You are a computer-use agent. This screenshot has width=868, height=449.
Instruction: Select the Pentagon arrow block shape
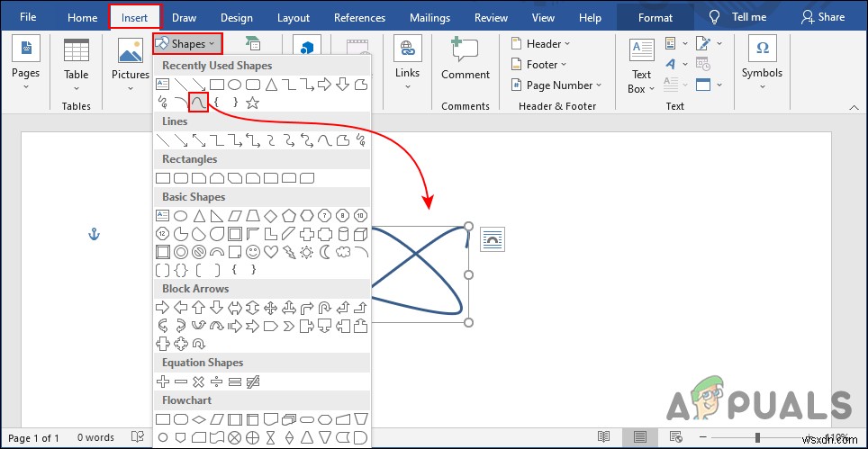pyautogui.click(x=270, y=326)
